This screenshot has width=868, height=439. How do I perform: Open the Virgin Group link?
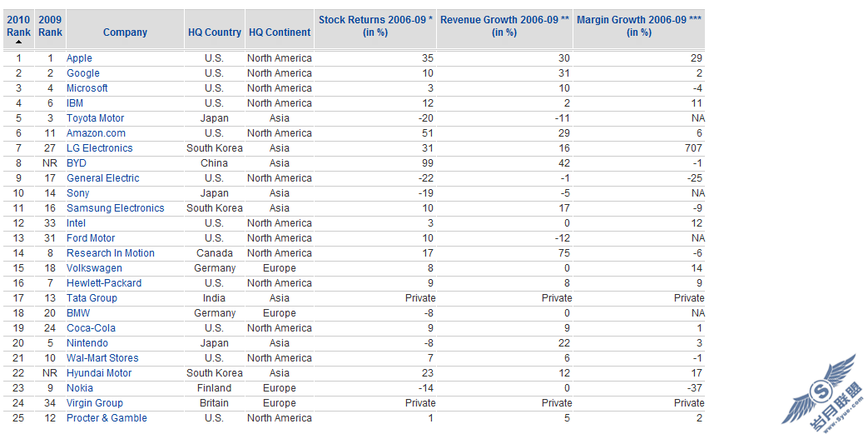coord(95,403)
